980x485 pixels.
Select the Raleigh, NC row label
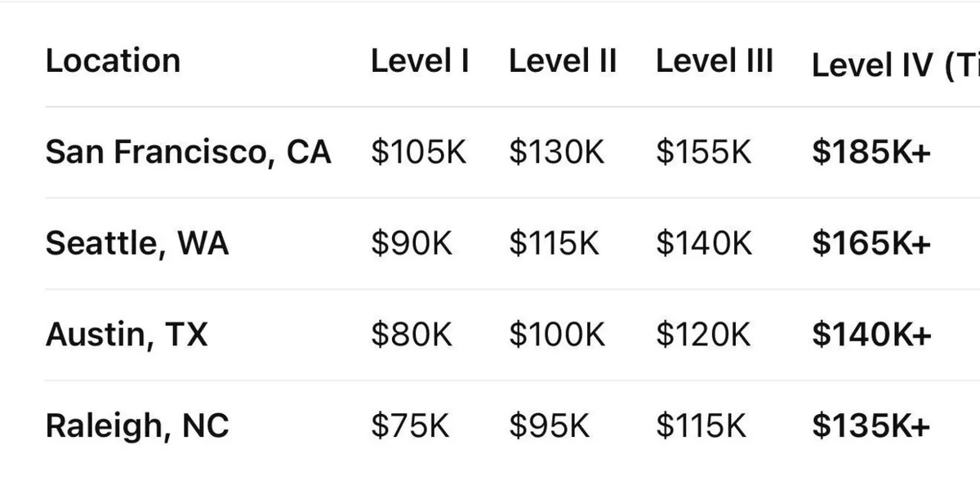tap(137, 426)
